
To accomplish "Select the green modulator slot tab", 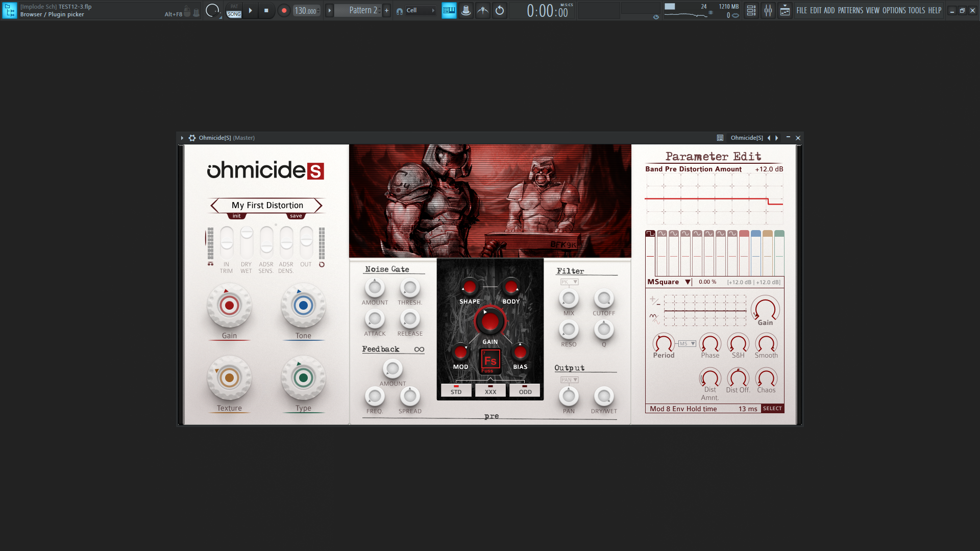I will 779,234.
